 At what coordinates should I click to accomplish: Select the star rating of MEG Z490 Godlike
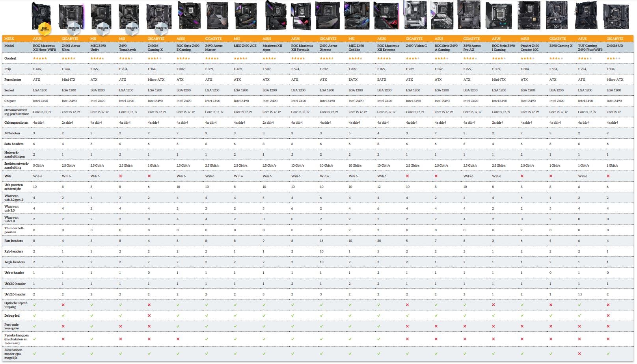(x=355, y=58)
